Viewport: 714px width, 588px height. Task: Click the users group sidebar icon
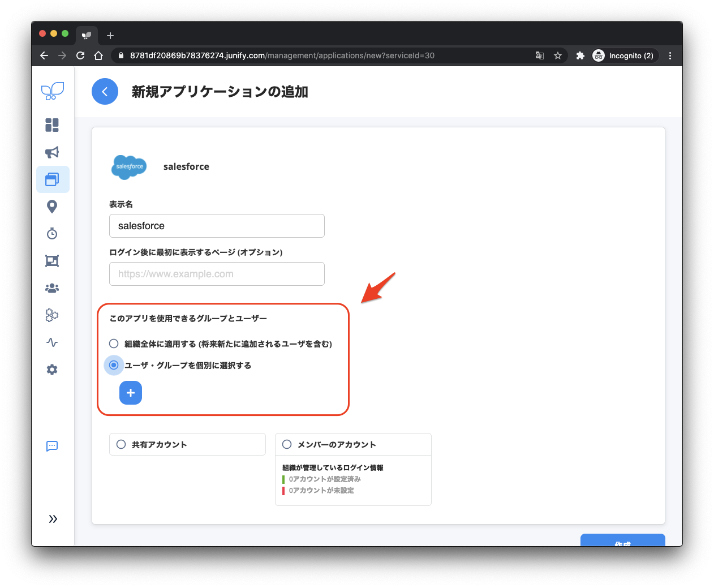[x=52, y=288]
